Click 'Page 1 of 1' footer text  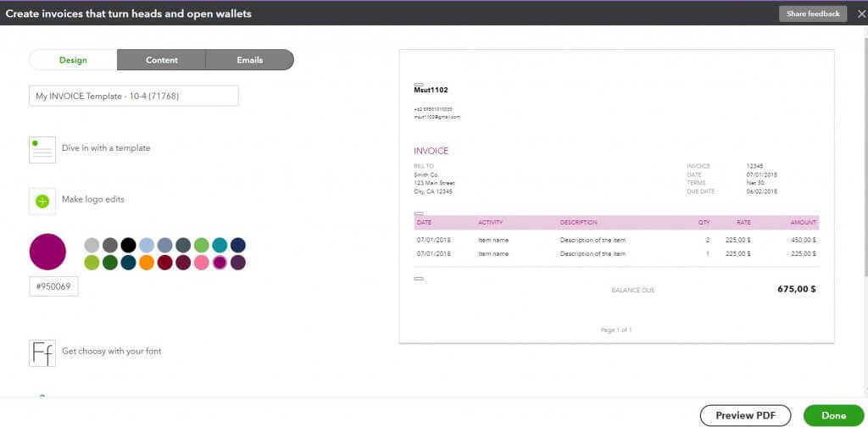pyautogui.click(x=616, y=330)
